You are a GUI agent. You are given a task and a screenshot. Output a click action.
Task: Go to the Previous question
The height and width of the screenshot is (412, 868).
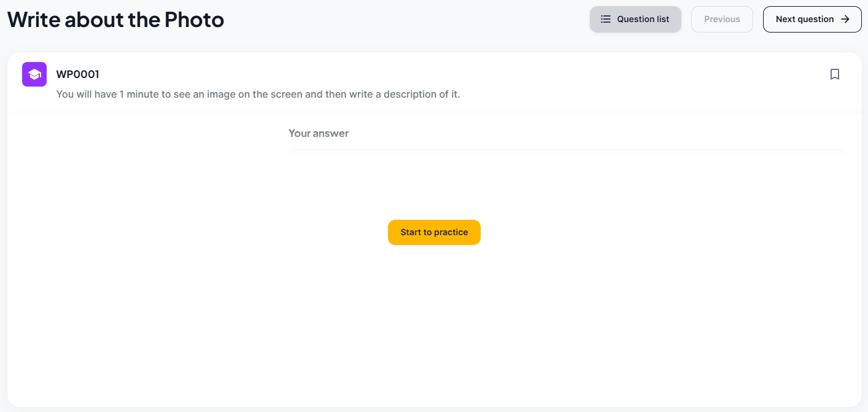(x=722, y=19)
